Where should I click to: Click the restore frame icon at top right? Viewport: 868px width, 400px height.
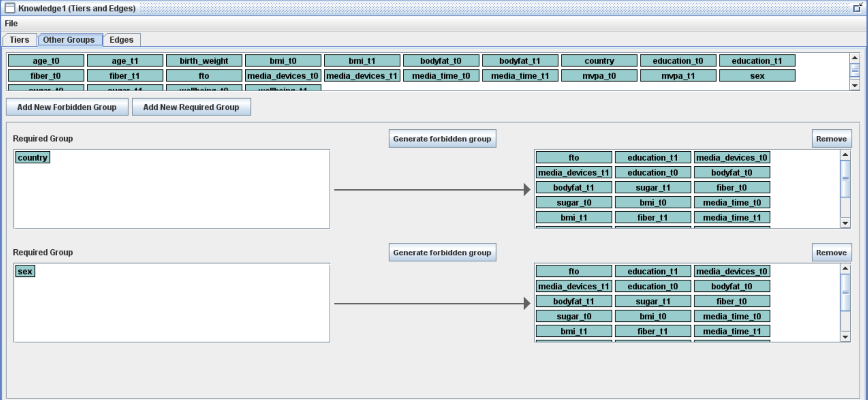click(x=857, y=8)
